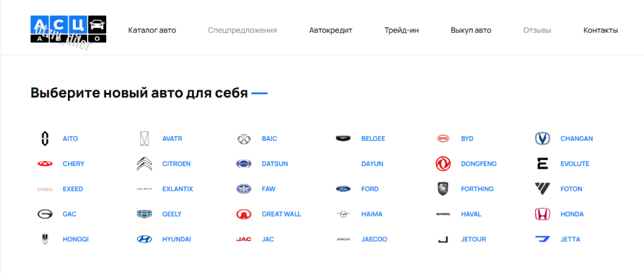Image resolution: width=644 pixels, height=274 pixels.
Task: Open the BELGEE brand link
Action: (373, 138)
